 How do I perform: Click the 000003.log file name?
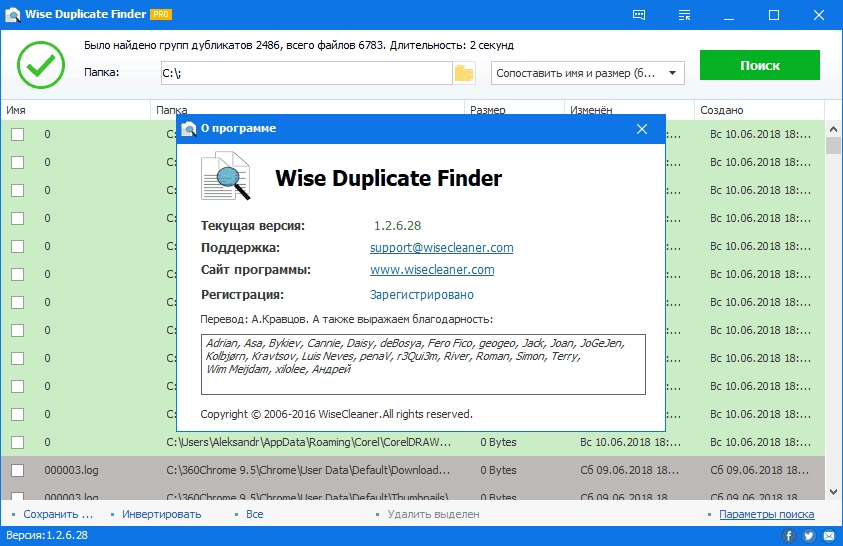(x=72, y=470)
